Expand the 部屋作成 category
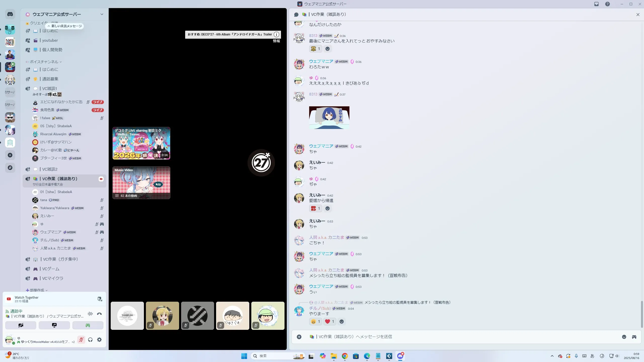Image resolution: width=644 pixels, height=362 pixels. 38,290
